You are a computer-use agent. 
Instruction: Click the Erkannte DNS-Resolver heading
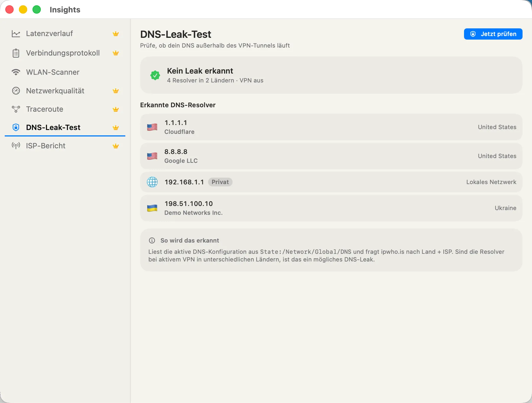178,105
